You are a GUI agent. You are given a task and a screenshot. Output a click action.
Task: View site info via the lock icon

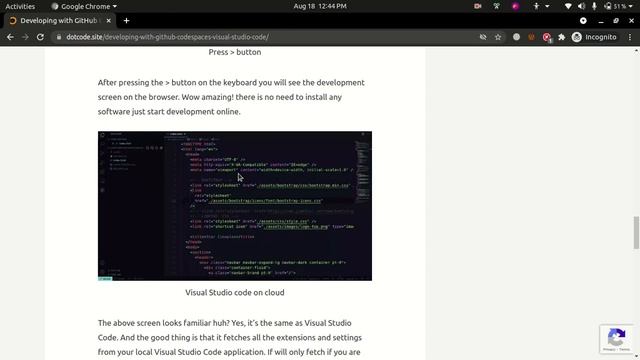click(59, 37)
